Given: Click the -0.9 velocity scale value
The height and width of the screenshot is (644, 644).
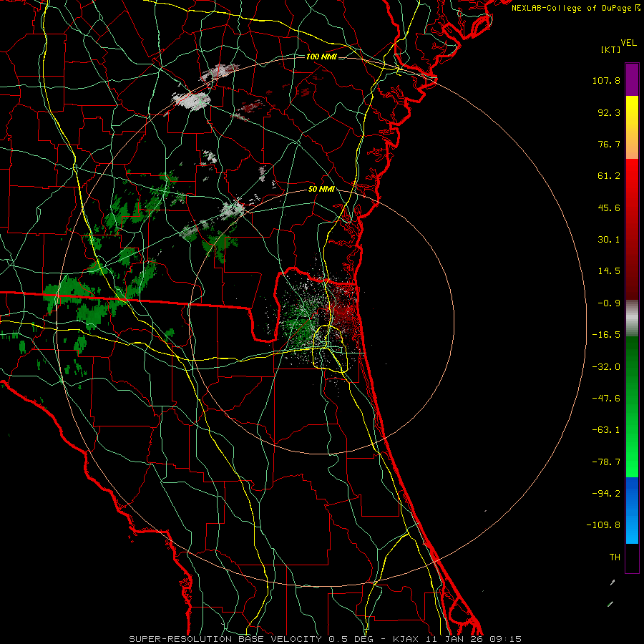Looking at the screenshot, I should [609, 303].
